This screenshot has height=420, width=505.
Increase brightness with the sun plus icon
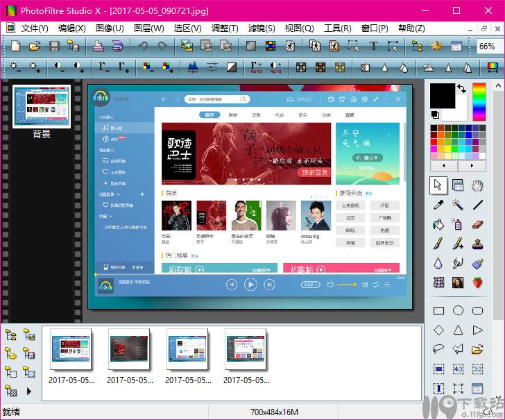pyautogui.click(x=34, y=67)
